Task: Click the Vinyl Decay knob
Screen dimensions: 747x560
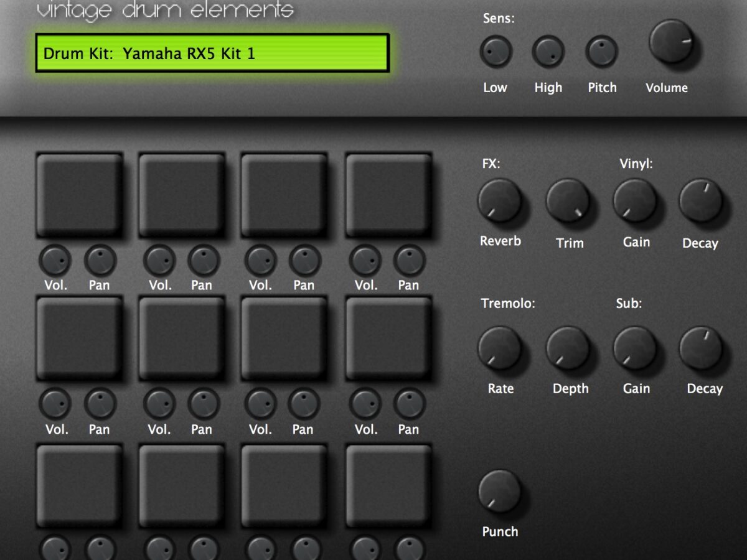Action: (x=701, y=201)
